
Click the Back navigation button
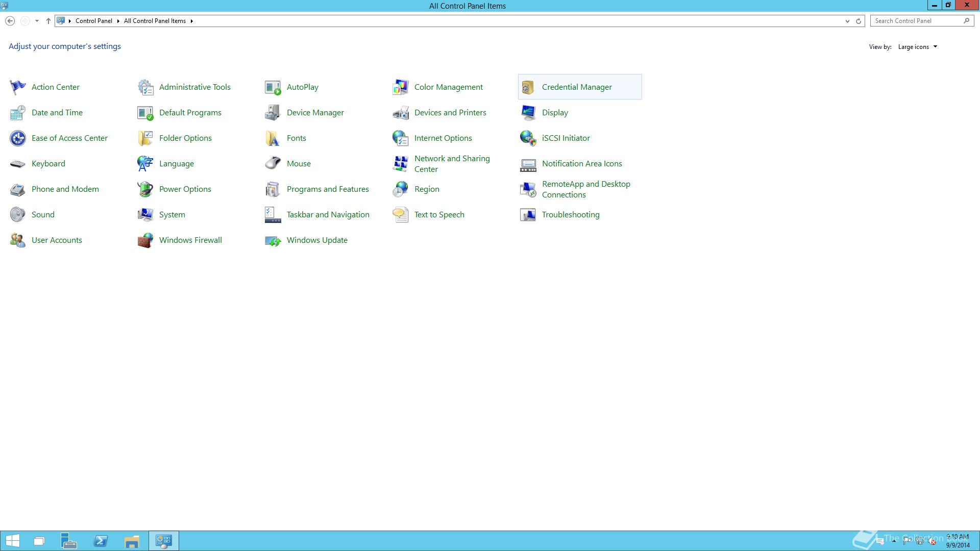coord(10,21)
